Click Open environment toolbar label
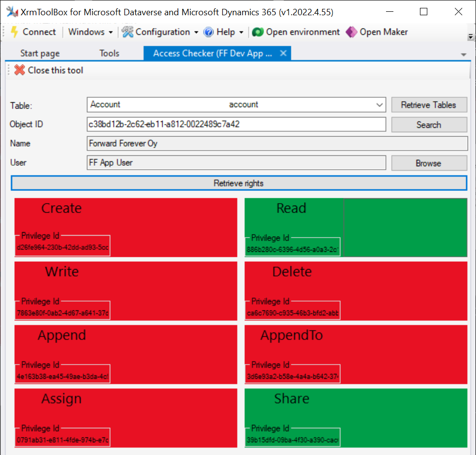The height and width of the screenshot is (455, 476). (302, 32)
